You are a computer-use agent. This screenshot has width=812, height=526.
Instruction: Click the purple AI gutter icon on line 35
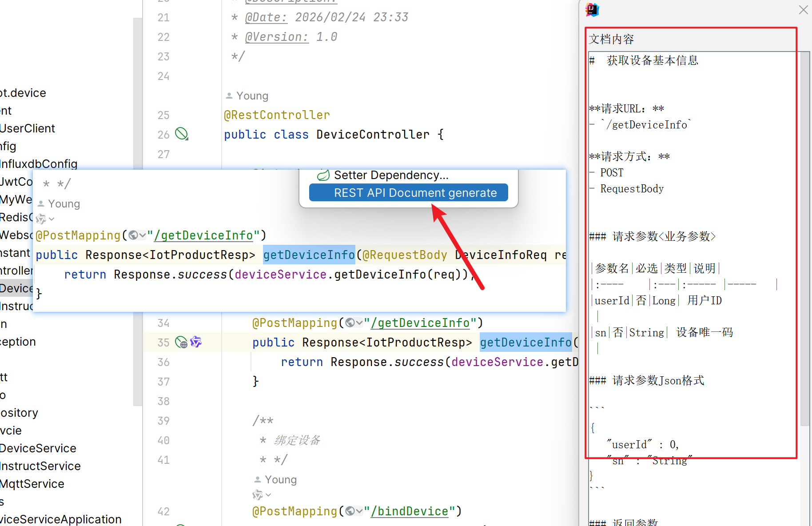[x=196, y=342]
